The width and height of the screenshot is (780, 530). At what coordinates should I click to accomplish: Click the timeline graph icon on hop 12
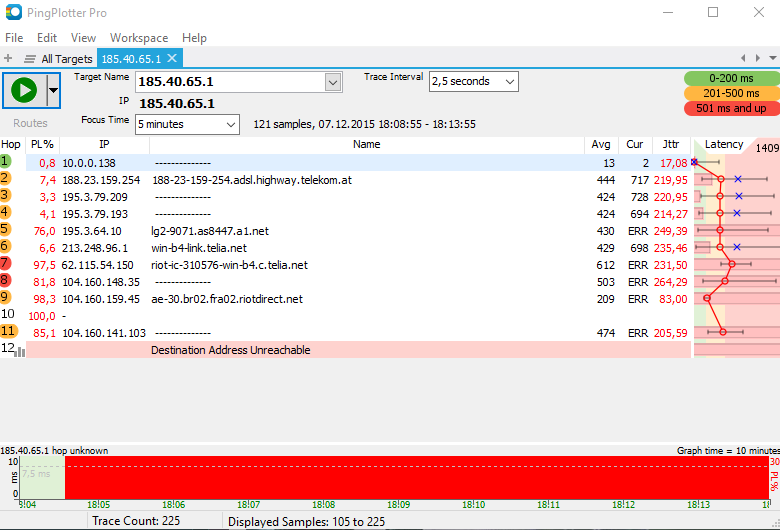20,351
